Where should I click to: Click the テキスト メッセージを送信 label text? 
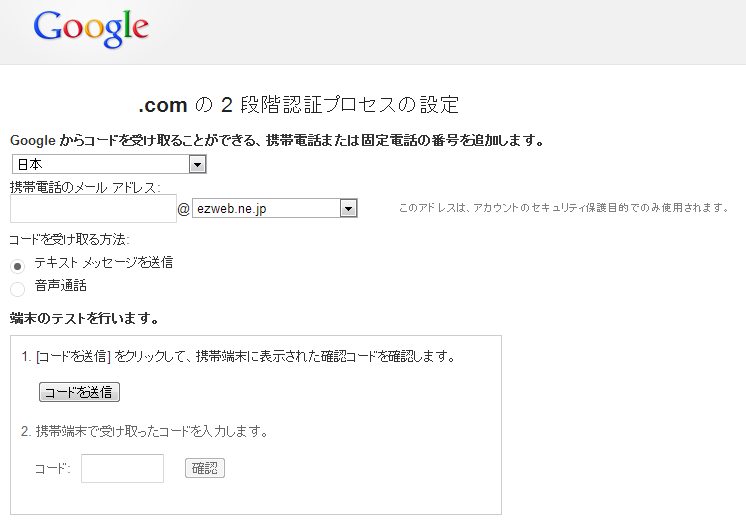pos(103,263)
